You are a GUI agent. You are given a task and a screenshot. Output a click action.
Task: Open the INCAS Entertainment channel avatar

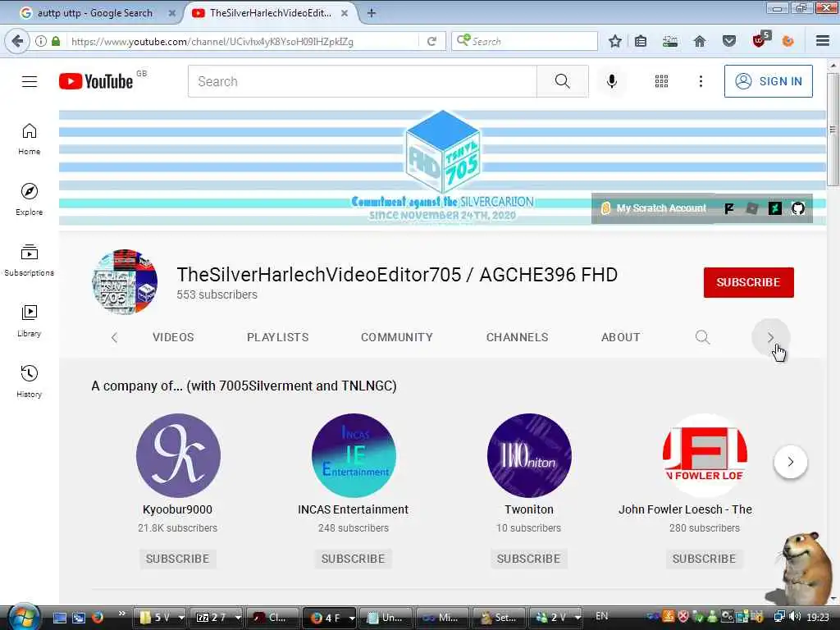(x=354, y=455)
